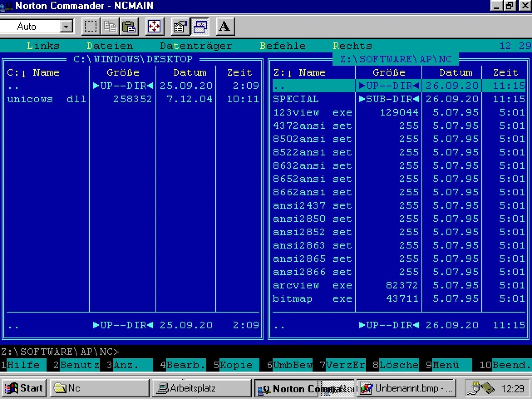532x399 pixels.
Task: Select 4372ansi set file
Action: click(x=399, y=126)
